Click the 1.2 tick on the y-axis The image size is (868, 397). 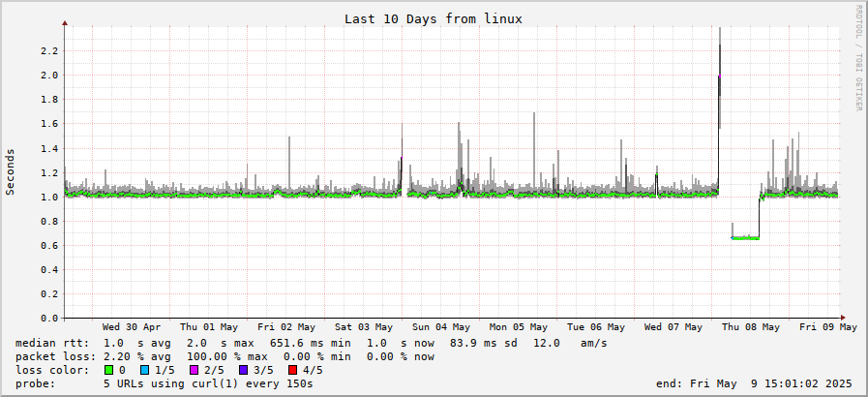pos(48,172)
